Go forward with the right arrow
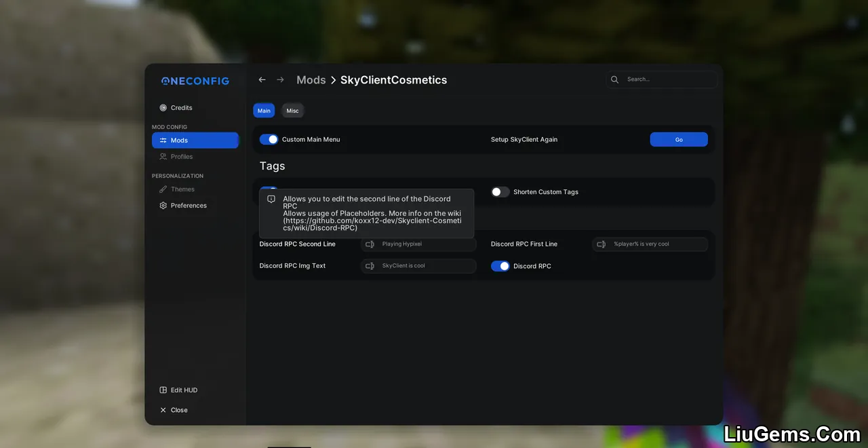Image resolution: width=868 pixels, height=448 pixels. (280, 80)
